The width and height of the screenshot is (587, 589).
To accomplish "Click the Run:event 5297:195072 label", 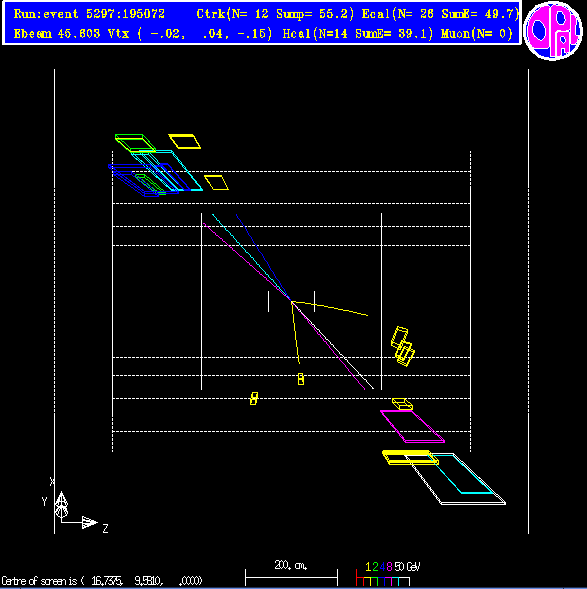I will pos(89,14).
